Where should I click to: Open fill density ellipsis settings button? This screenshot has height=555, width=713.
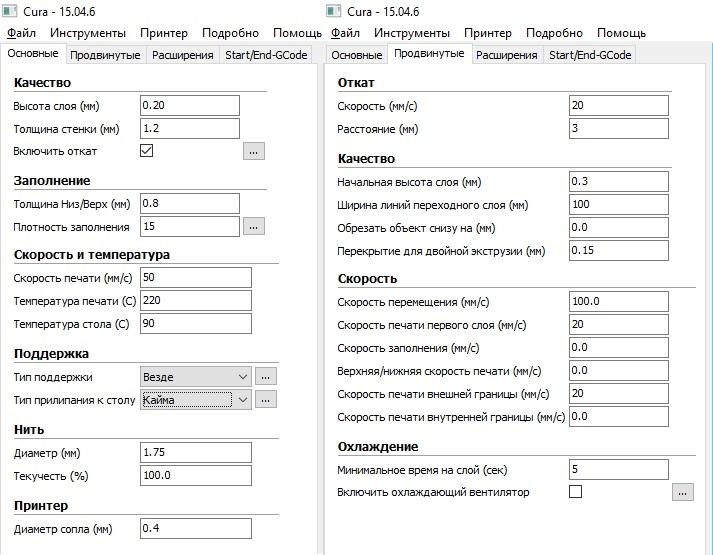(x=253, y=227)
